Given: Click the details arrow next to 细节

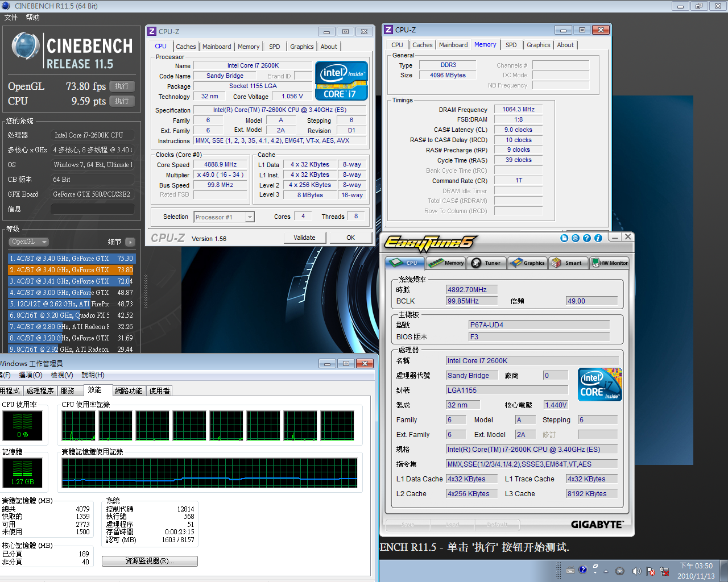Looking at the screenshot, I should (130, 242).
